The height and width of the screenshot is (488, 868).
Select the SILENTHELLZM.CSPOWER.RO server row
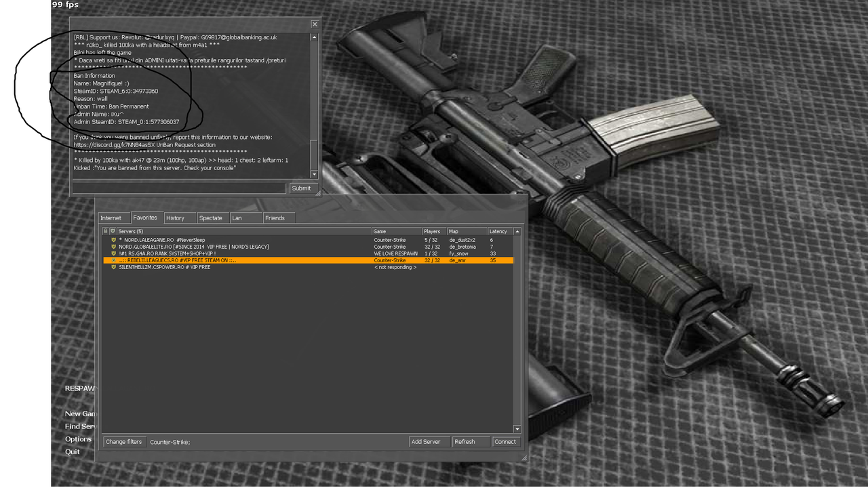[x=308, y=267]
